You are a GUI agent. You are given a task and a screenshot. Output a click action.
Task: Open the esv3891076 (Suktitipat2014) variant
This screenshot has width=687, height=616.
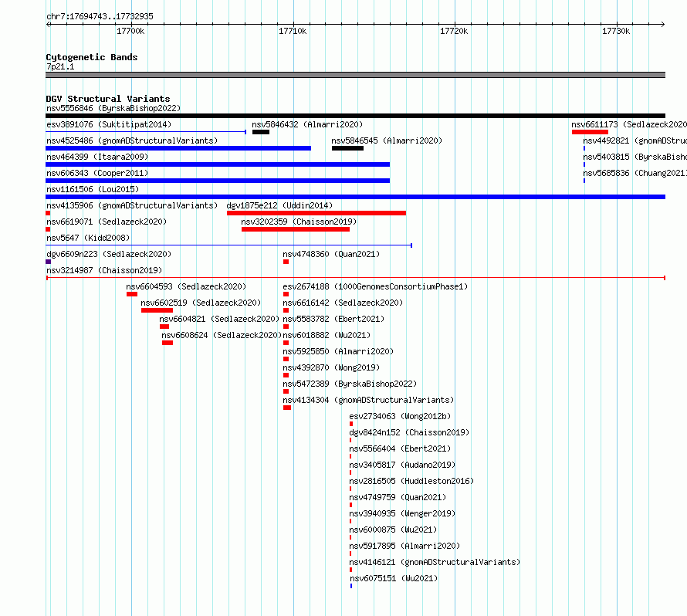pos(109,124)
